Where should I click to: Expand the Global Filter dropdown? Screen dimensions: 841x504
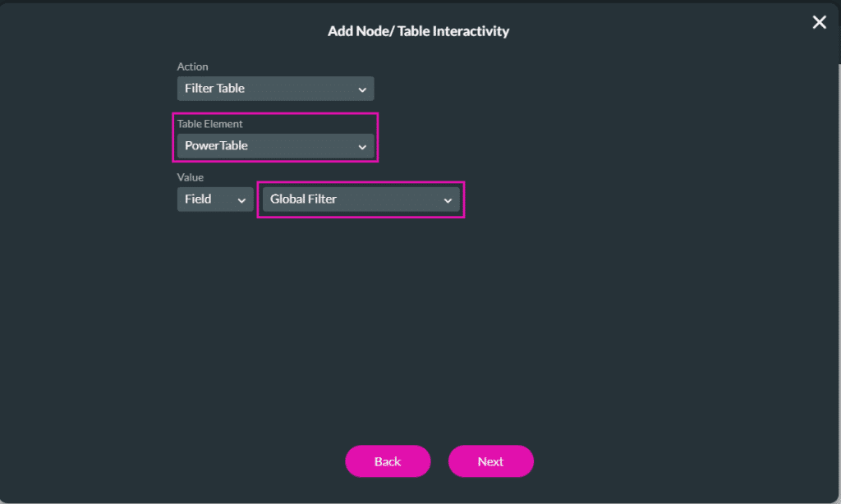pos(360,199)
